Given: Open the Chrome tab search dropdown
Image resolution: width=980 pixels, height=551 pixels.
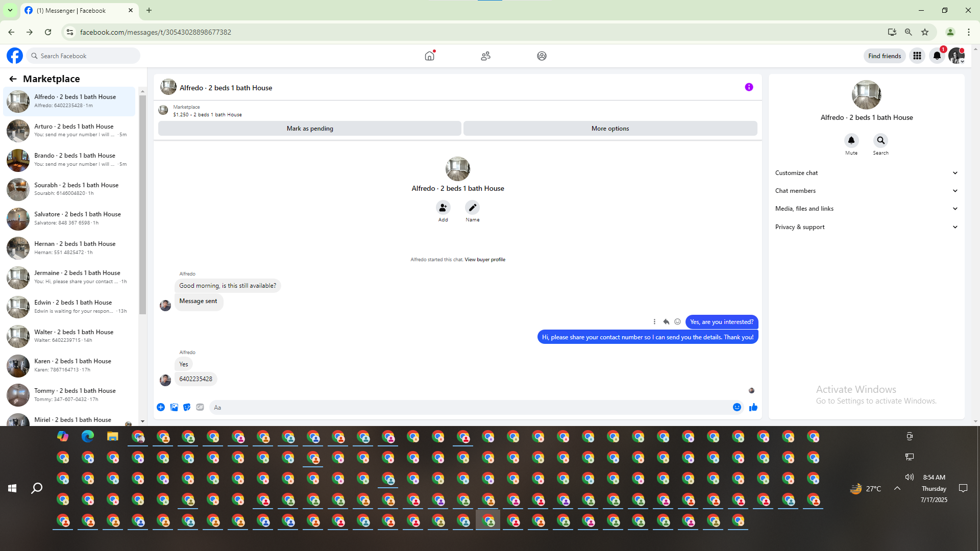Looking at the screenshot, I should tap(10, 10).
